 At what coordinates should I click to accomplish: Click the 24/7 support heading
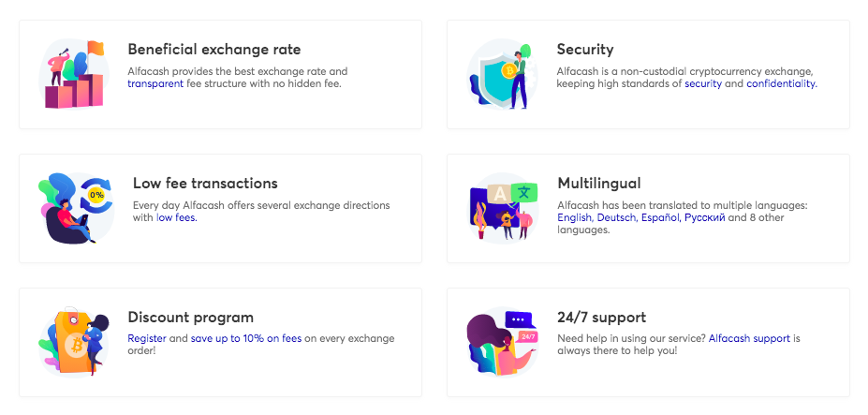tap(601, 318)
